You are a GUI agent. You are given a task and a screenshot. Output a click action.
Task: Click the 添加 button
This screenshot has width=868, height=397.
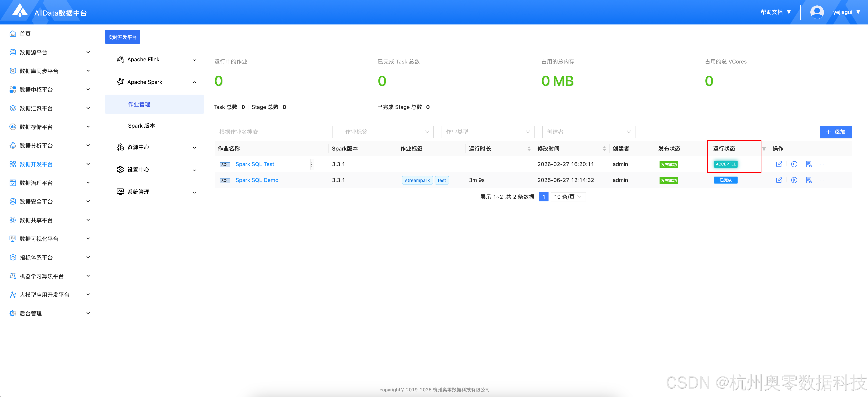835,132
